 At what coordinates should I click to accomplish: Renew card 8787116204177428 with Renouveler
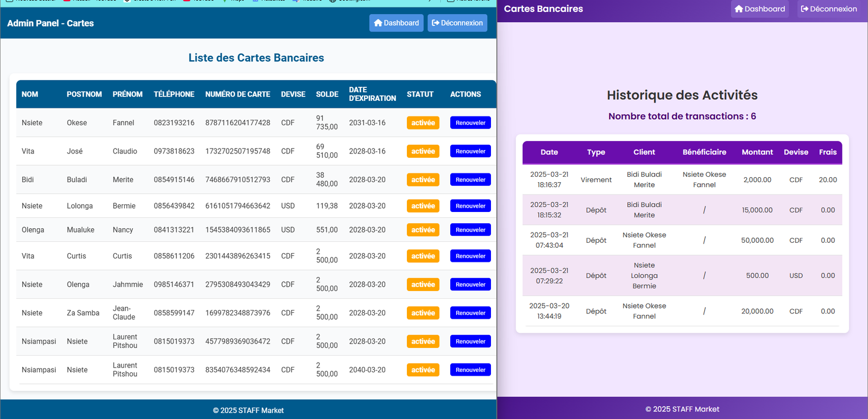click(470, 123)
